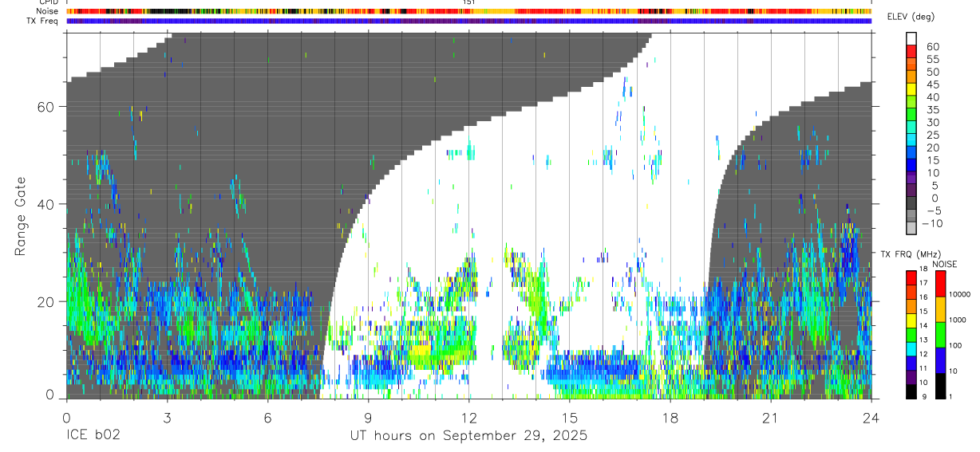Viewport: 980px width, 452px height.
Task: Click the 60 range gate tick on y-axis
Action: (x=46, y=107)
